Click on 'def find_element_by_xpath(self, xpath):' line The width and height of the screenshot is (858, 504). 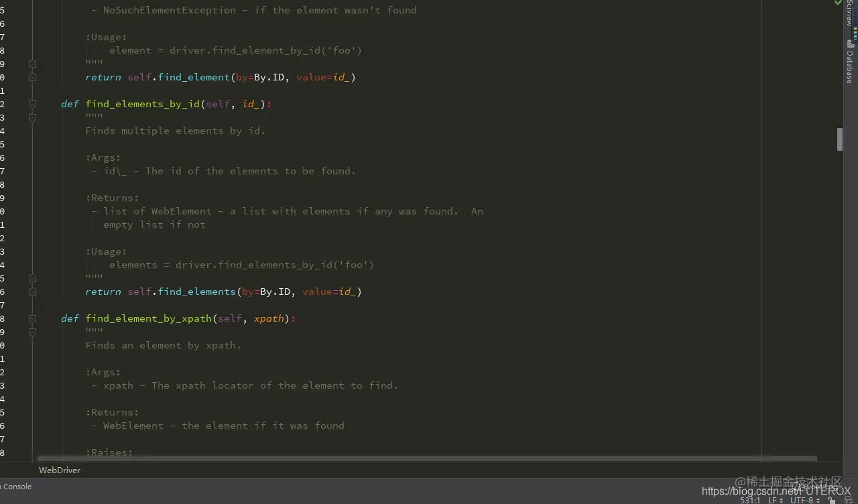(178, 318)
